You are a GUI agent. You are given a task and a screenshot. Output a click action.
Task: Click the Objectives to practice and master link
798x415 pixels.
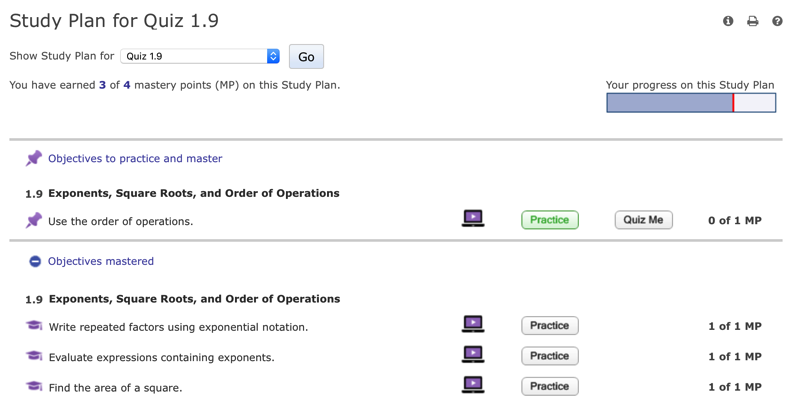(135, 158)
